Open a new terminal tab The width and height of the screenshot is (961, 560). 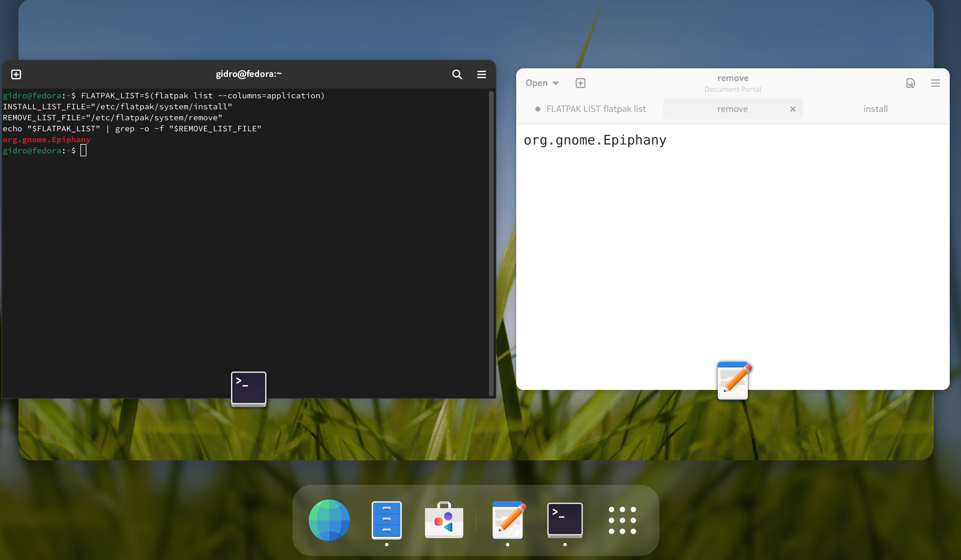(x=16, y=74)
